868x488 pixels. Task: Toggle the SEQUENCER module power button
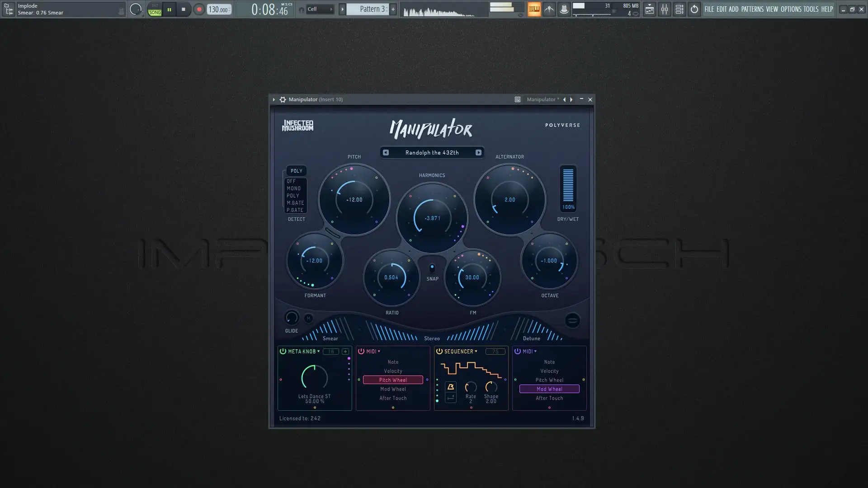pyautogui.click(x=439, y=351)
